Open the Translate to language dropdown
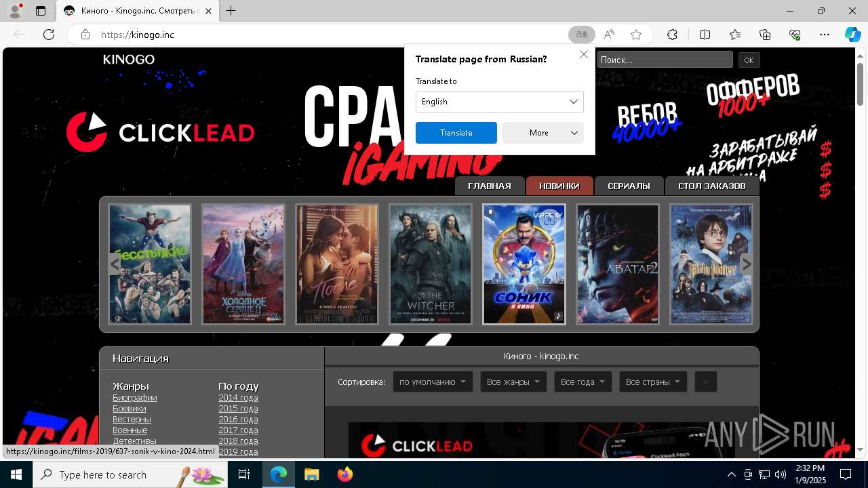Viewport: 868px width, 488px height. 499,102
